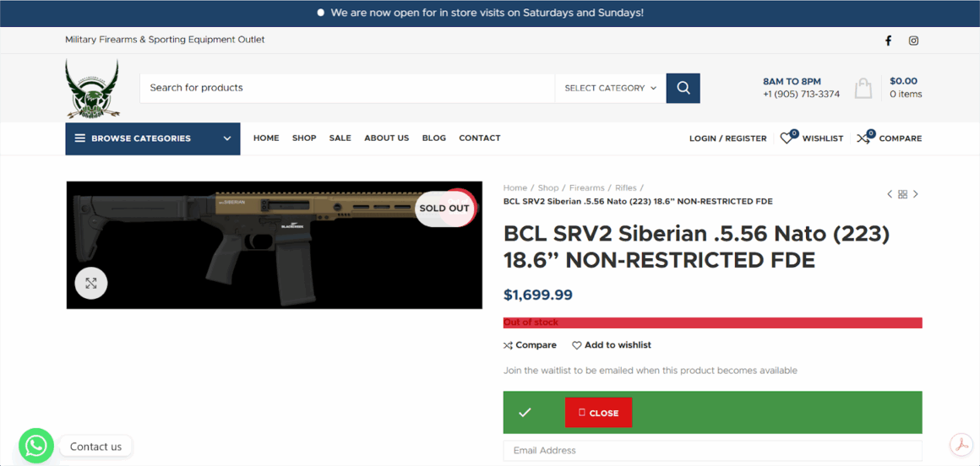Open the Facebook page icon
Screen dimensions: 980x466
(x=888, y=41)
